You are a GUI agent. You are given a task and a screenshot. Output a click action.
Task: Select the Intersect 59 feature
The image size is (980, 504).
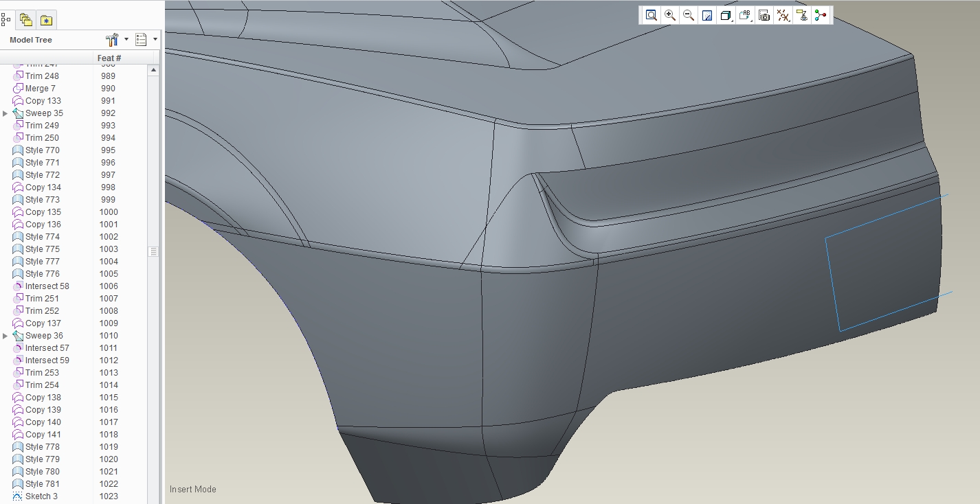tap(41, 360)
